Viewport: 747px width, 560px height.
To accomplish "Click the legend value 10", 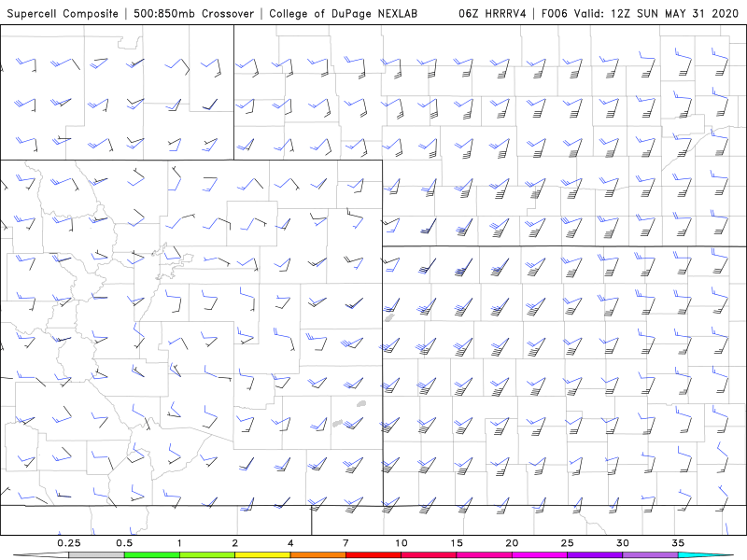I will [x=402, y=543].
